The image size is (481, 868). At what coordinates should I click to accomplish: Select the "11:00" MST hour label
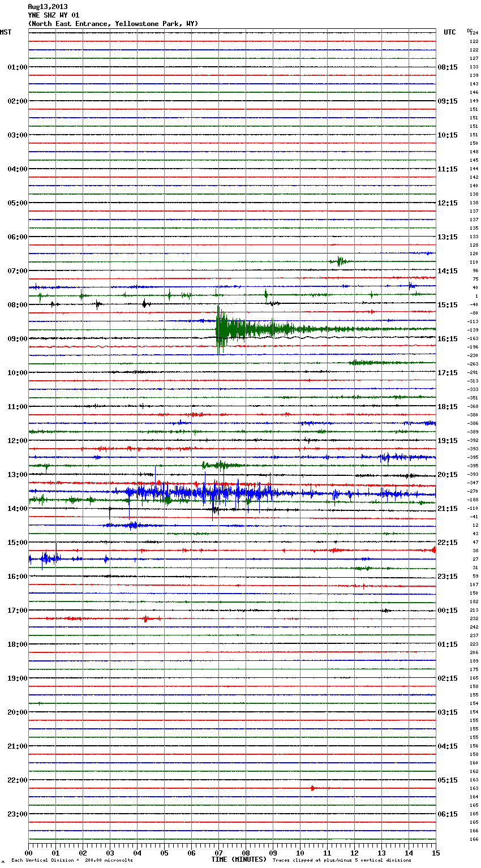click(18, 407)
